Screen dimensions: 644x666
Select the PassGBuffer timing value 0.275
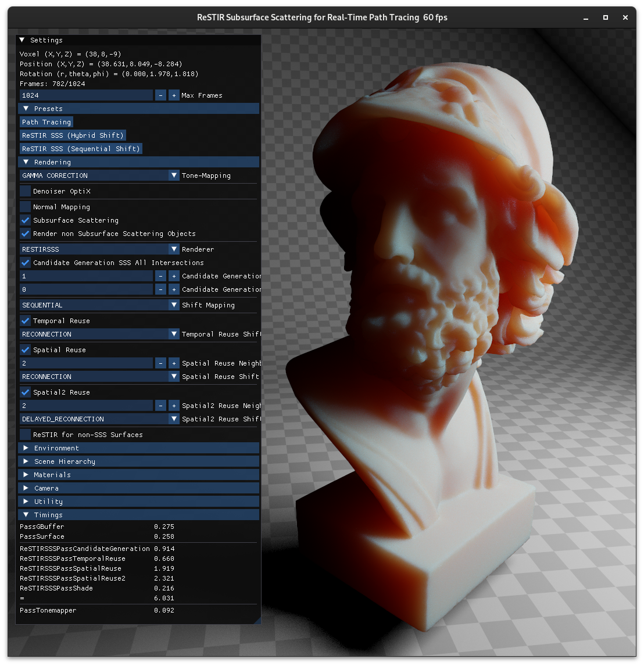(x=164, y=527)
